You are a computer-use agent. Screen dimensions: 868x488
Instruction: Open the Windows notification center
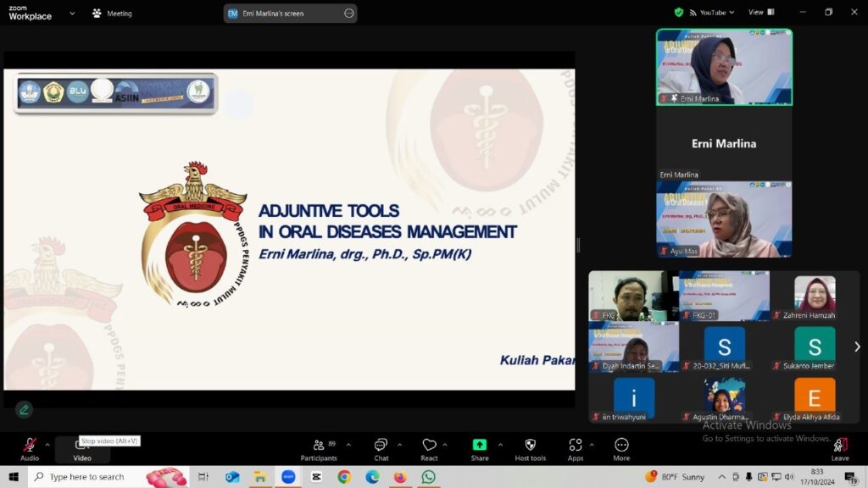[851, 477]
